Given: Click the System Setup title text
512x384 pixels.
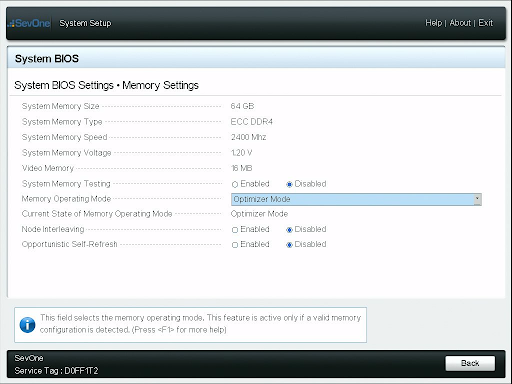Looking at the screenshot, I should pyautogui.click(x=85, y=23).
